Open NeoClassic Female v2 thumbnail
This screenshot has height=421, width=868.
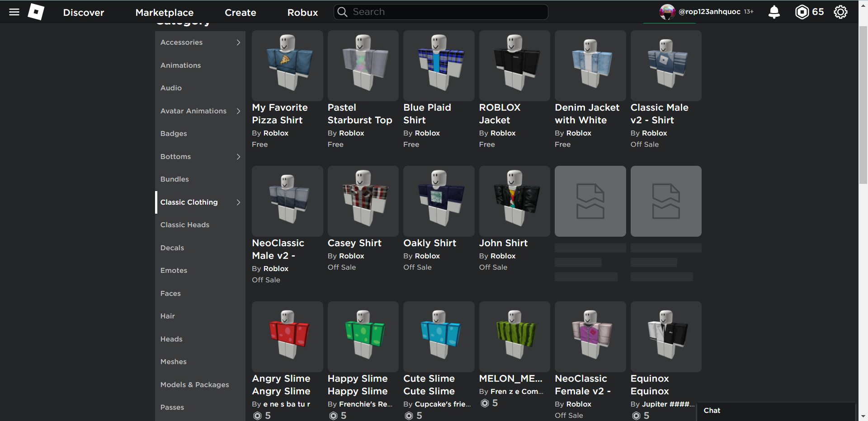click(590, 337)
